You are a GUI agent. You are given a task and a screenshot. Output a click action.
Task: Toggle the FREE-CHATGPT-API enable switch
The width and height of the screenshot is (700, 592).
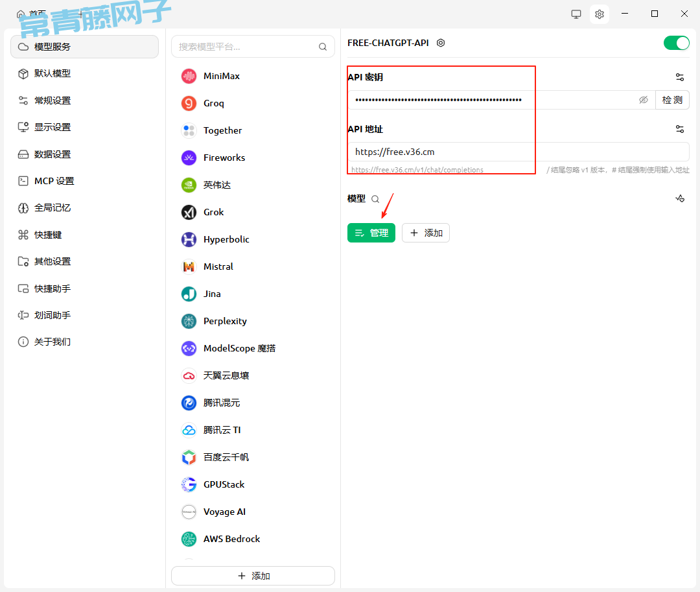pyautogui.click(x=676, y=43)
